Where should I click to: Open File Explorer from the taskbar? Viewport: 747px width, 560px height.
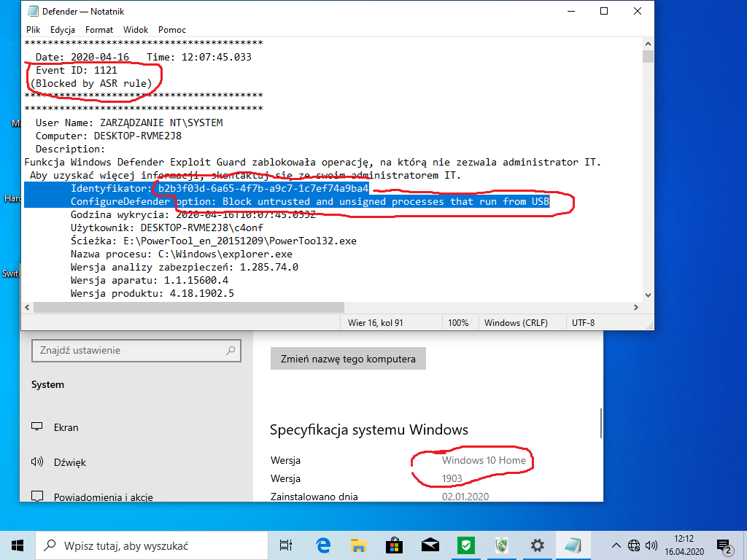tap(358, 545)
